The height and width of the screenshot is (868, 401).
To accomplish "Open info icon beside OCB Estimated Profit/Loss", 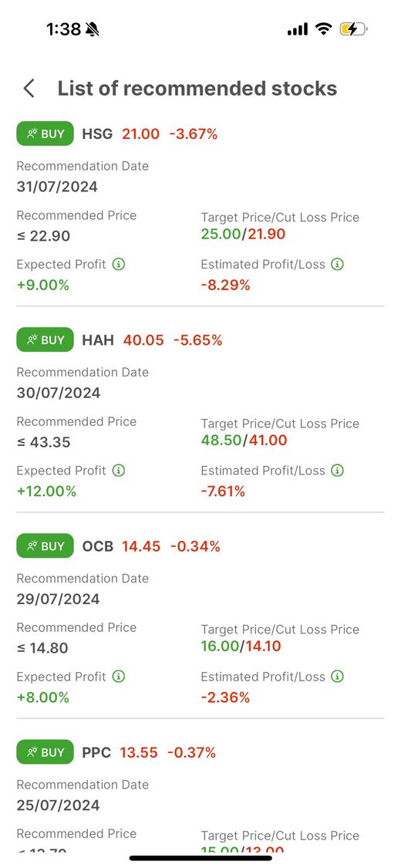I will coord(338,677).
